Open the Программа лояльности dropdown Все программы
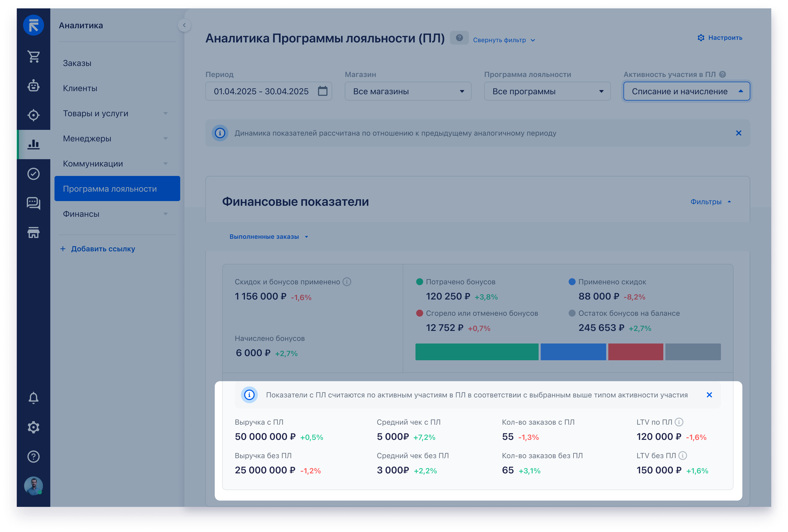 (547, 91)
